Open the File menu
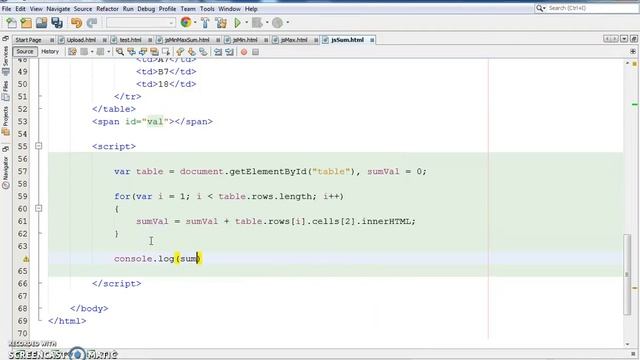 tap(7, 9)
